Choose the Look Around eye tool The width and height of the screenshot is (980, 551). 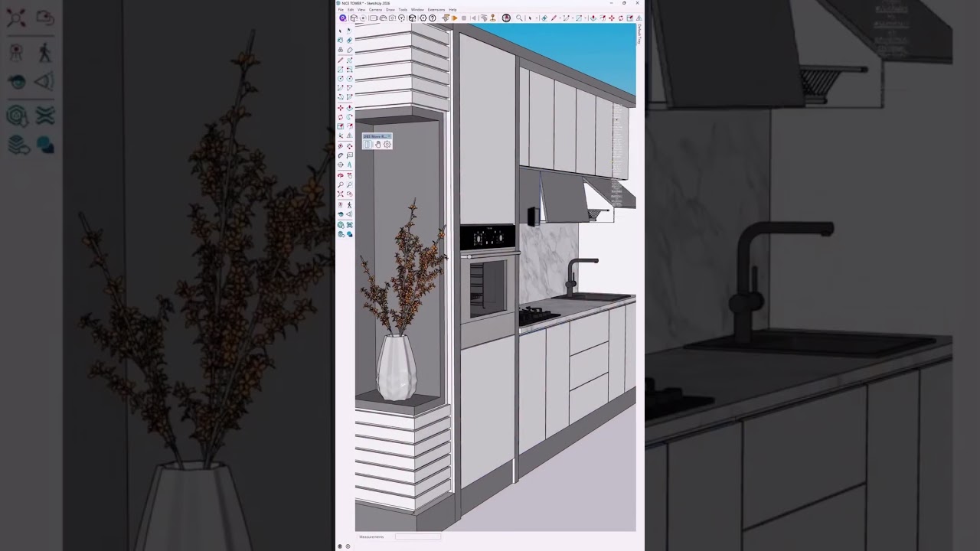(x=340, y=214)
